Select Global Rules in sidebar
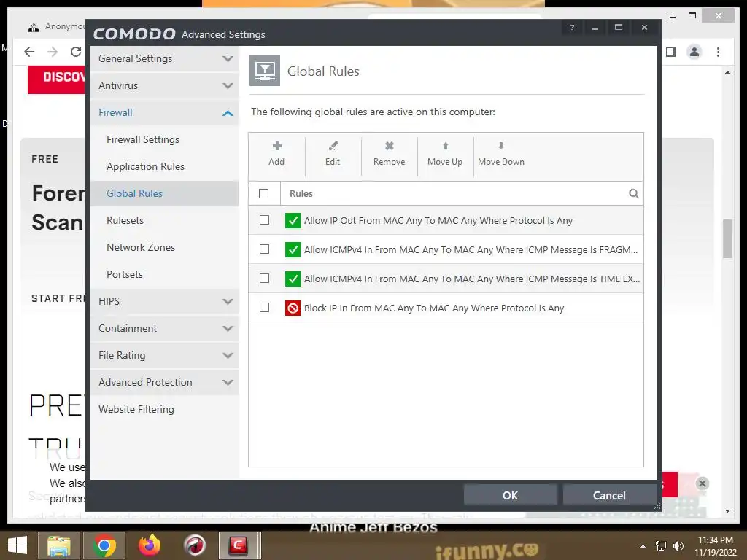 (x=165, y=193)
